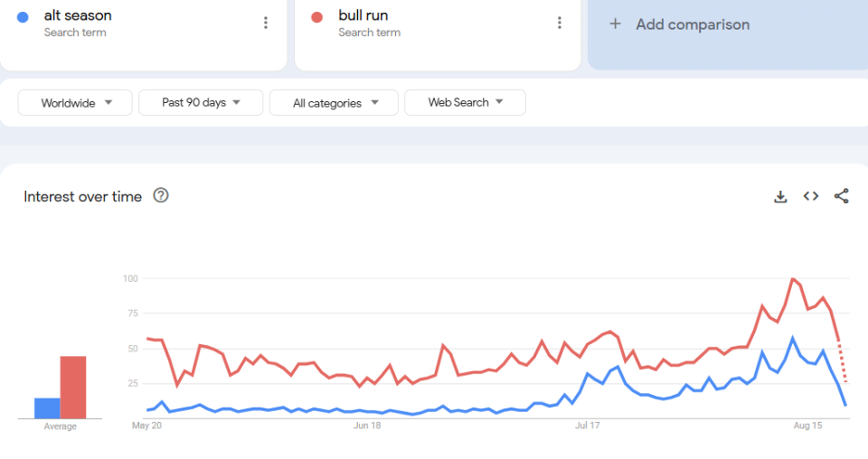Click the Jun 18 date label on axis
The image size is (868, 459).
[x=367, y=425]
